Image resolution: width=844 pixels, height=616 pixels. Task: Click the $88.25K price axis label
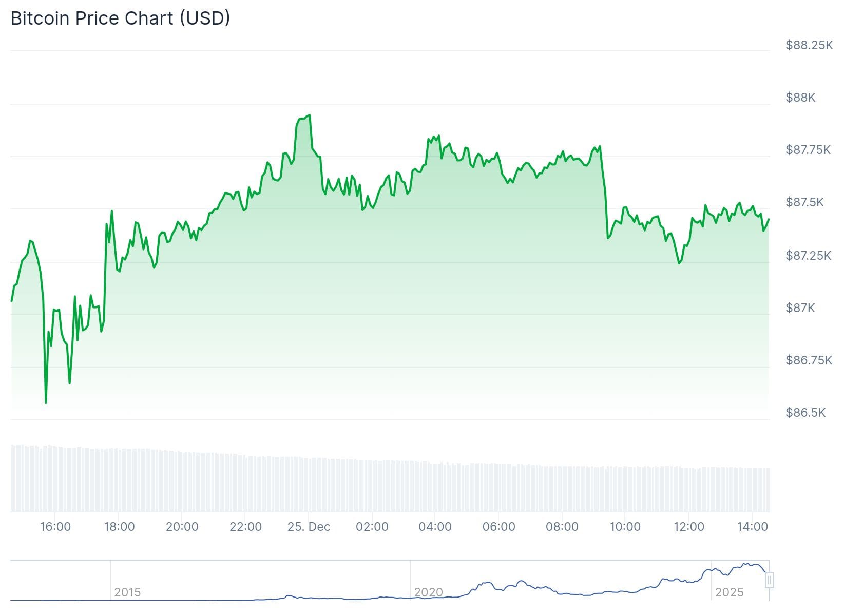coord(809,45)
